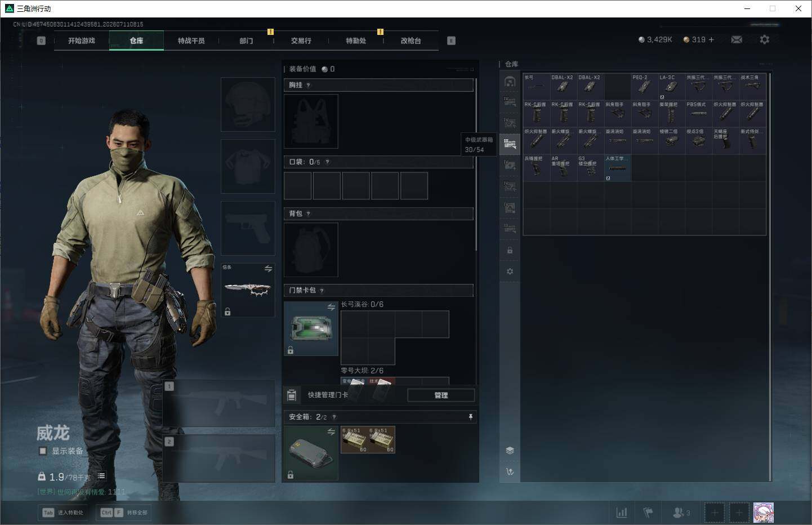Click the swap icon on keycard case
This screenshot has height=525, width=812.
click(x=331, y=307)
